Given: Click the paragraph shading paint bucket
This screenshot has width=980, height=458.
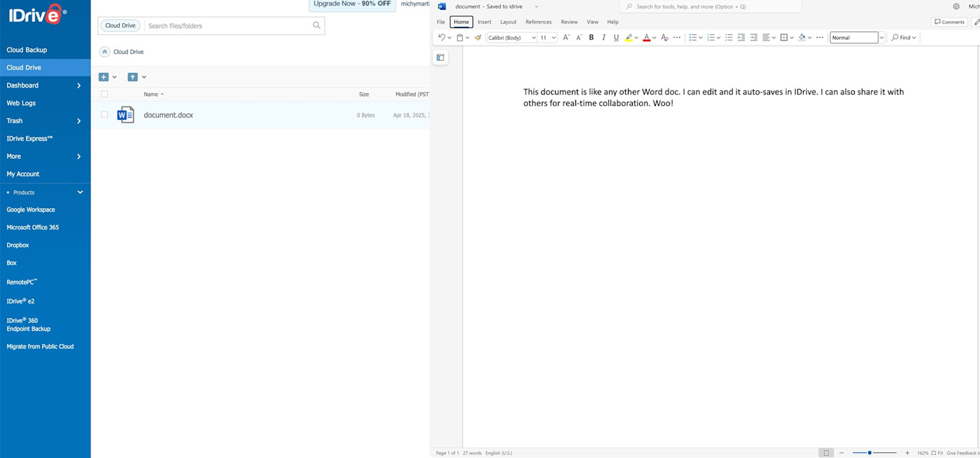Looking at the screenshot, I should 802,38.
